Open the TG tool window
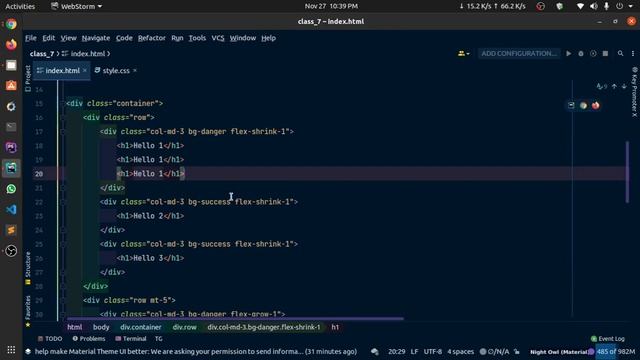This screenshot has height=360, width=640. [158, 339]
